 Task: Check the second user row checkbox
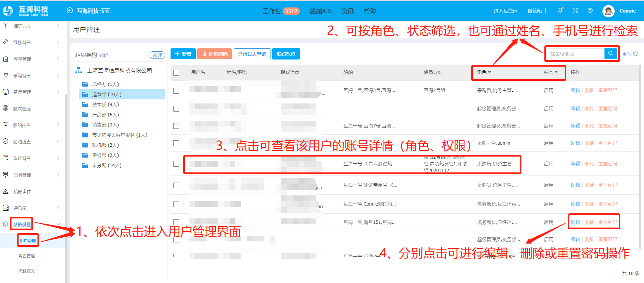point(176,109)
